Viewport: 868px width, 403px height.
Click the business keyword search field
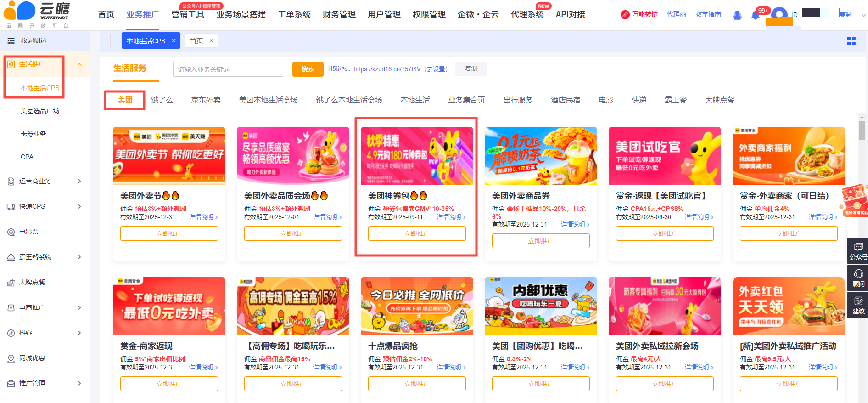coord(228,69)
